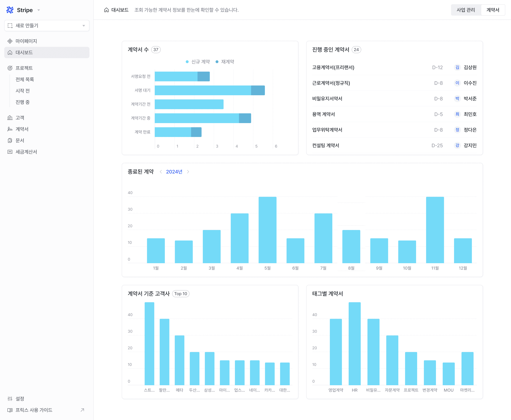Click the 설정 sliders icon
This screenshot has height=420, width=511.
pyautogui.click(x=10, y=399)
